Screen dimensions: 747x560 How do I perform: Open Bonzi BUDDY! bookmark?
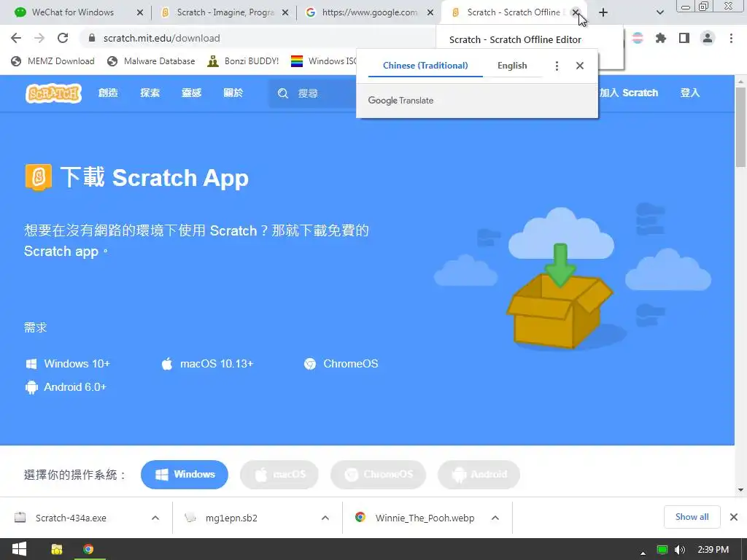click(x=243, y=61)
